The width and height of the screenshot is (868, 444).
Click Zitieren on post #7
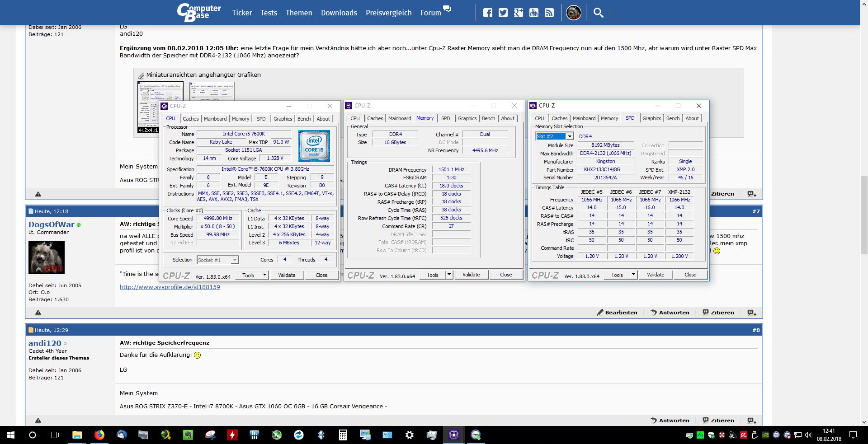718,312
